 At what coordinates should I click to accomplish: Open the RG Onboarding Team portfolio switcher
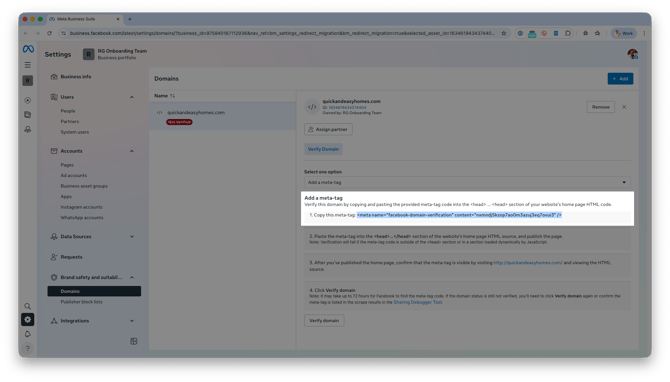pos(115,54)
